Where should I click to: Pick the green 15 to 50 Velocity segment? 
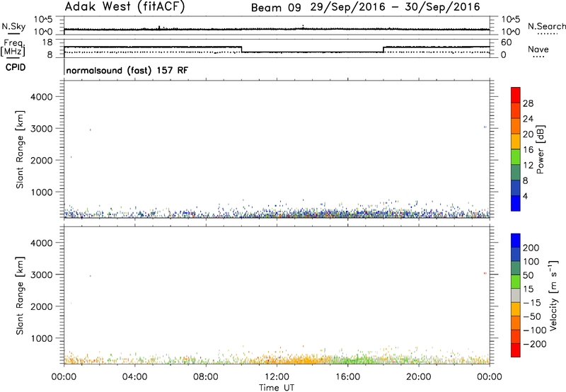(516, 282)
